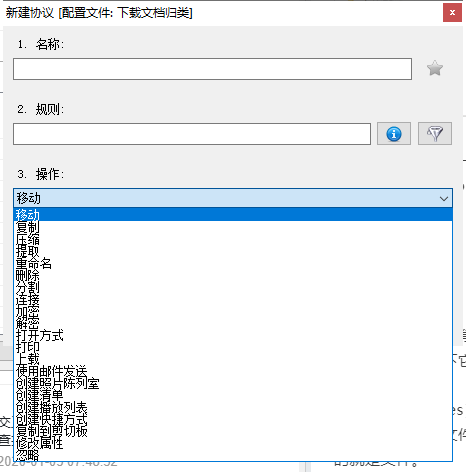466x472 pixels.
Task: Click into the 名称 text field
Action: pos(212,69)
